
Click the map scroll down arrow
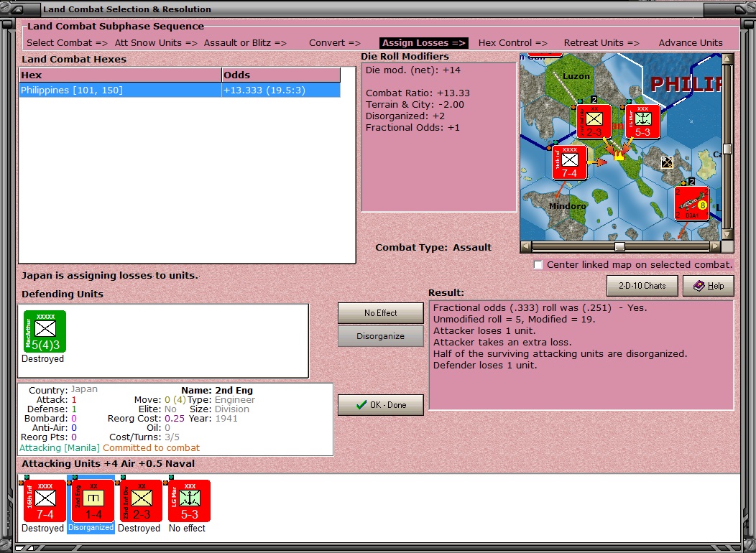point(727,234)
